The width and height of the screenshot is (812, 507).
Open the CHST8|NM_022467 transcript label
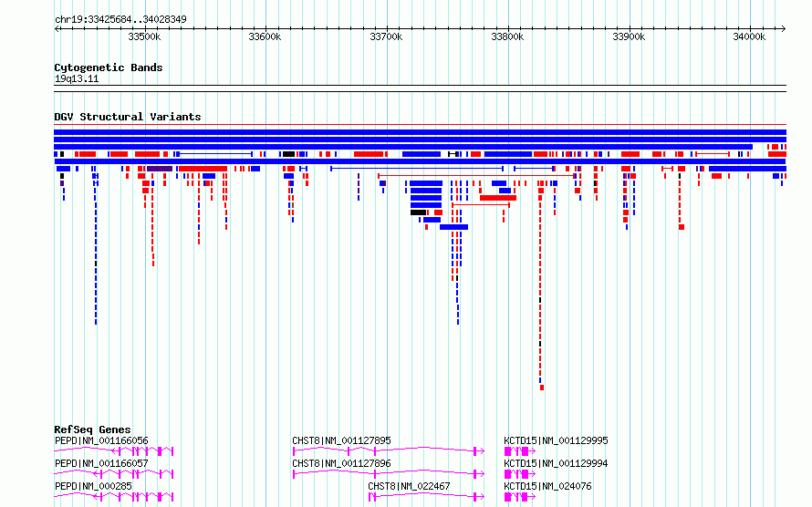click(409, 486)
